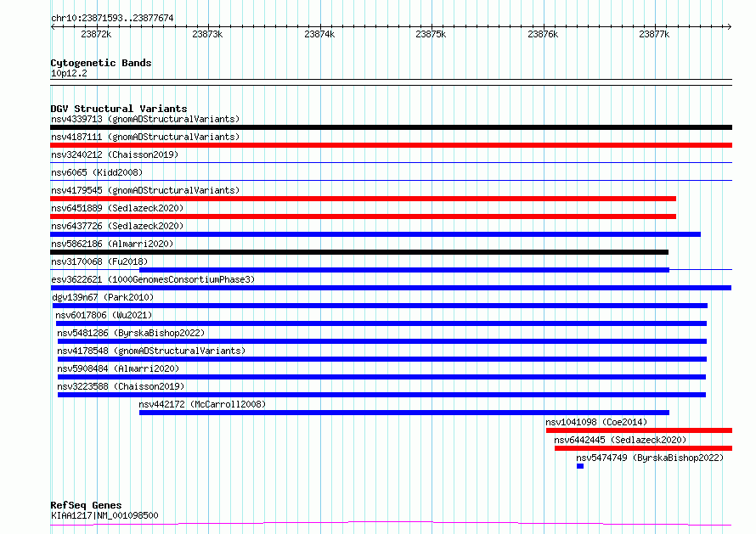Click the blue dgv139n67 variant bar

coord(380,306)
